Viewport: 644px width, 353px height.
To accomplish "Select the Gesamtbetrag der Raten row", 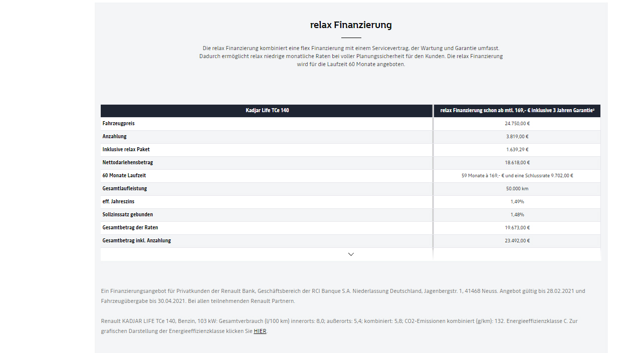I will pyautogui.click(x=350, y=228).
